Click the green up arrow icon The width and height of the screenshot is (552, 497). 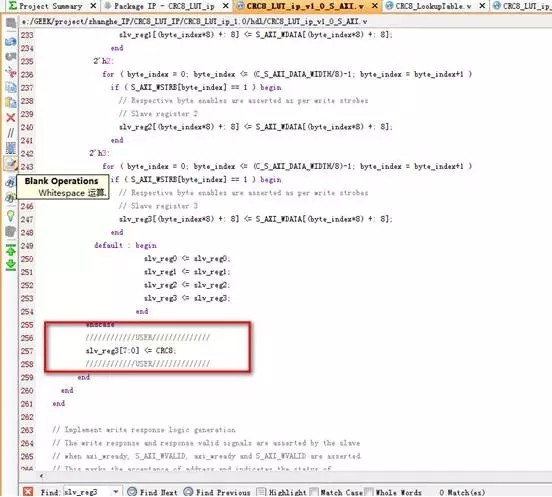click(x=11, y=250)
